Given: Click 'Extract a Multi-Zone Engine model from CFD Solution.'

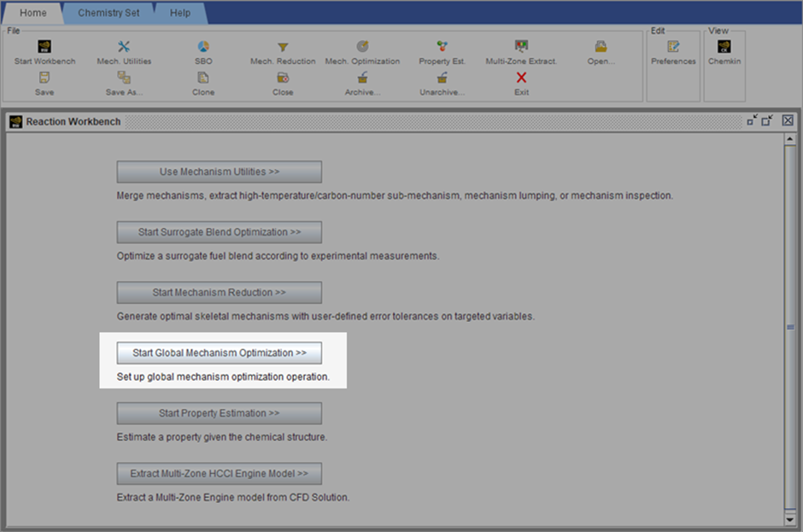Looking at the screenshot, I should (x=233, y=498).
